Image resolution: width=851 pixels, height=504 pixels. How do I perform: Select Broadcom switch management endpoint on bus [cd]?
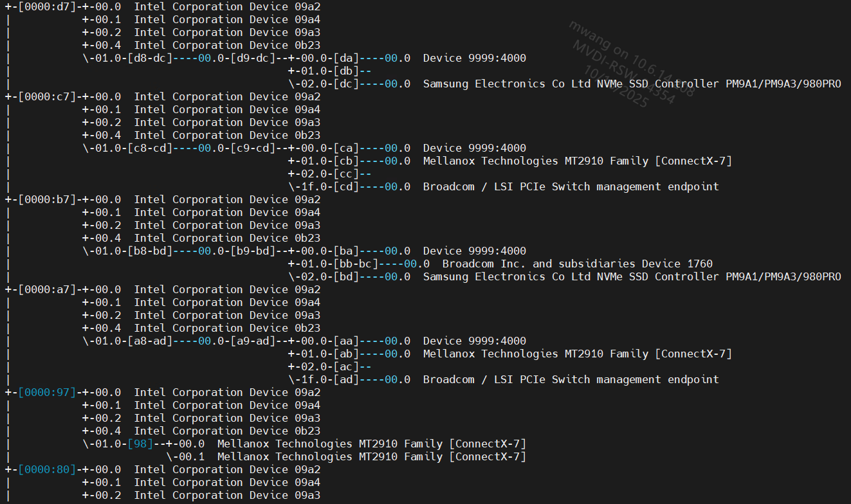(x=571, y=186)
